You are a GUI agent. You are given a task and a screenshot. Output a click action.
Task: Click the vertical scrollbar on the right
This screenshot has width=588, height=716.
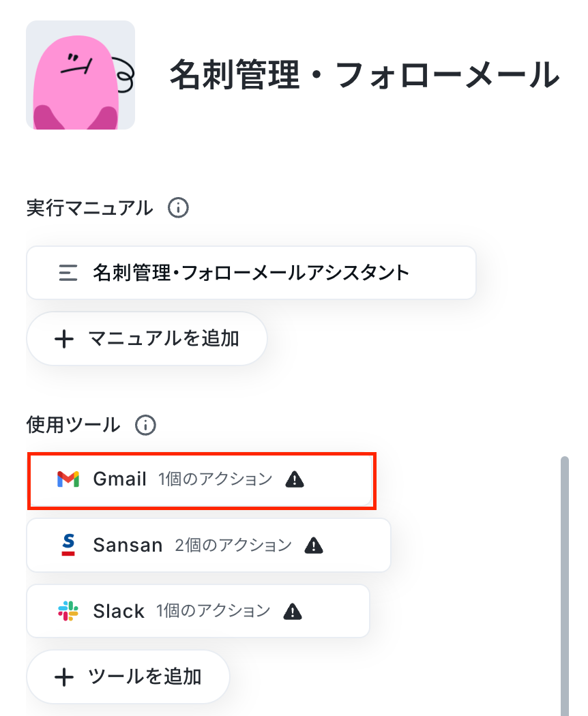[565, 586]
